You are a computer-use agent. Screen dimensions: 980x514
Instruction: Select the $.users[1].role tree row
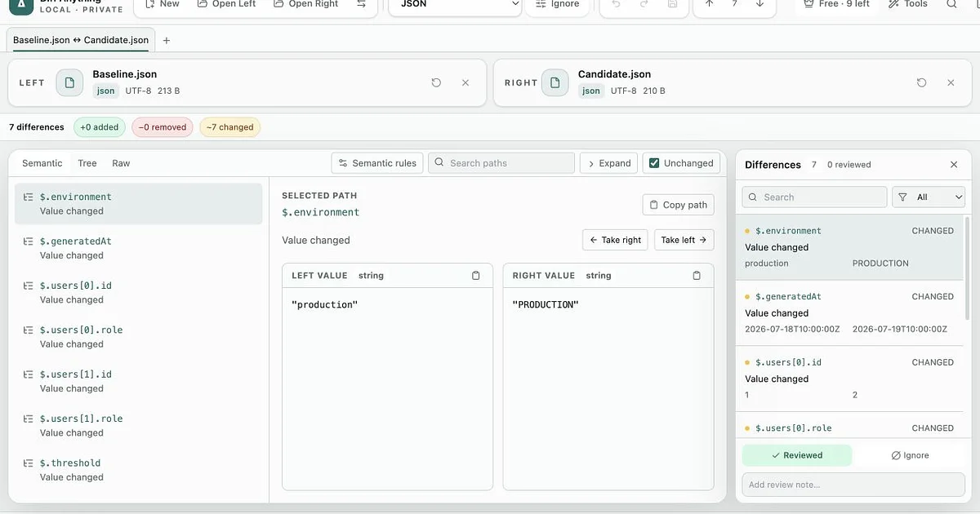(x=138, y=425)
